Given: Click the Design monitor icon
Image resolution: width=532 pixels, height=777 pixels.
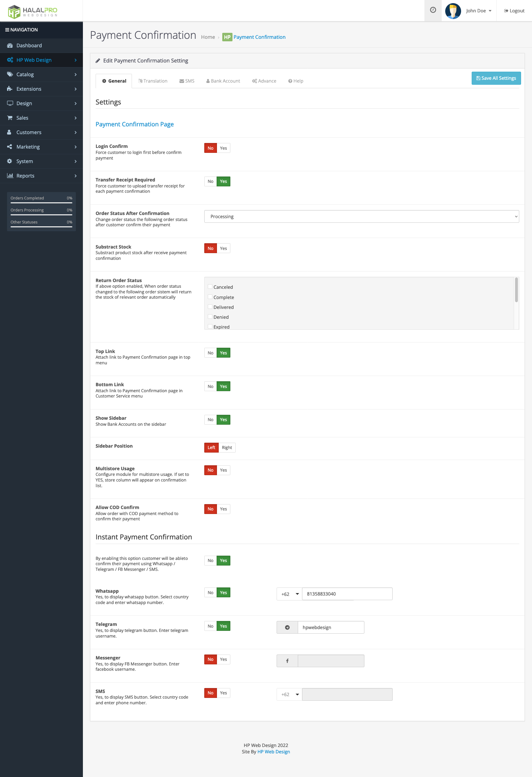Looking at the screenshot, I should (10, 103).
